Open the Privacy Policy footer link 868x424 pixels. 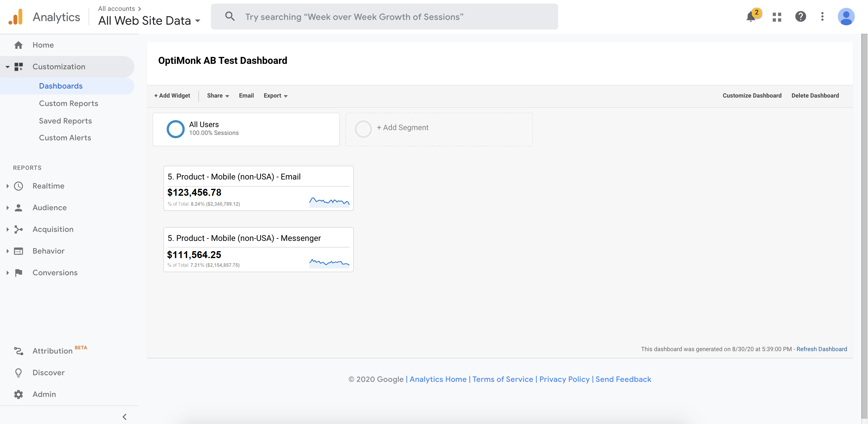click(x=565, y=379)
